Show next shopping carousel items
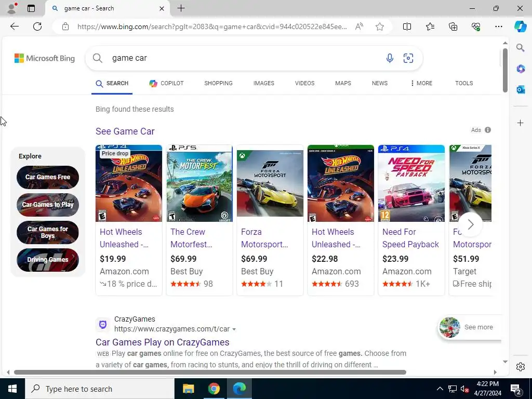Viewport: 532px width, 399px height. 470,224
